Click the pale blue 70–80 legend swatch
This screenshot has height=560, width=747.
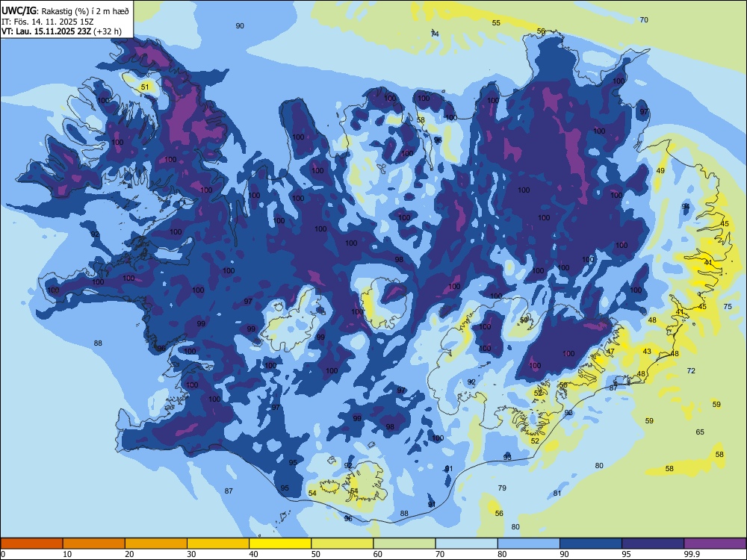coord(466,544)
